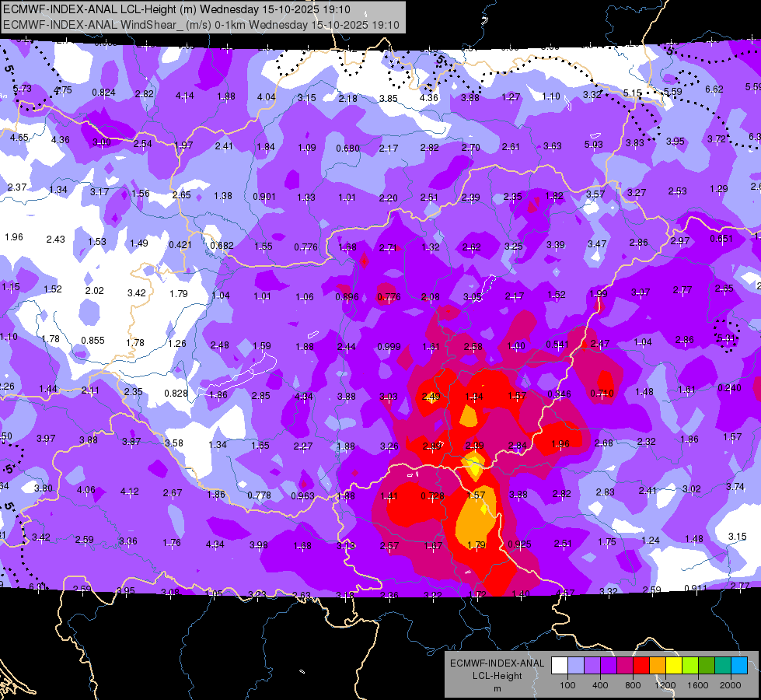
Task: Click the wind shear value 0.896
Action: [x=347, y=297]
